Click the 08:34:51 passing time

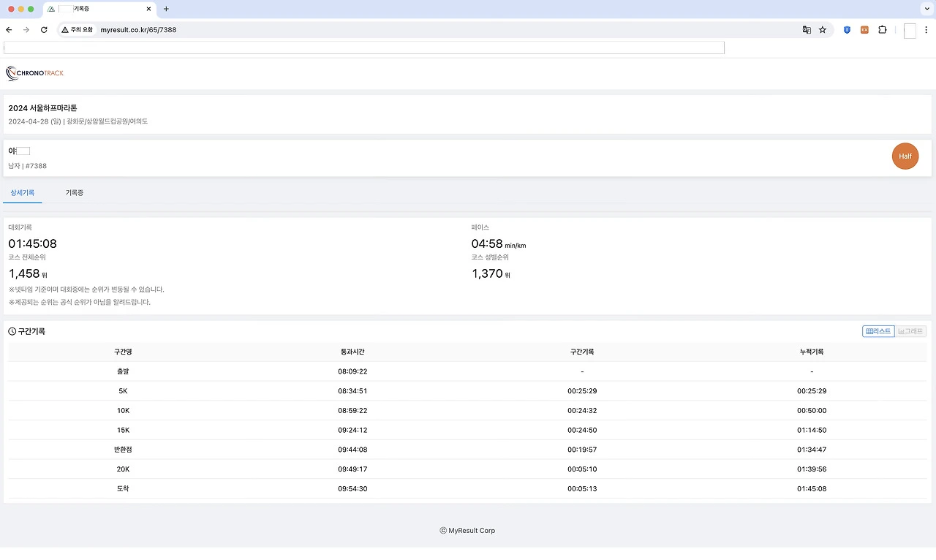pos(352,391)
